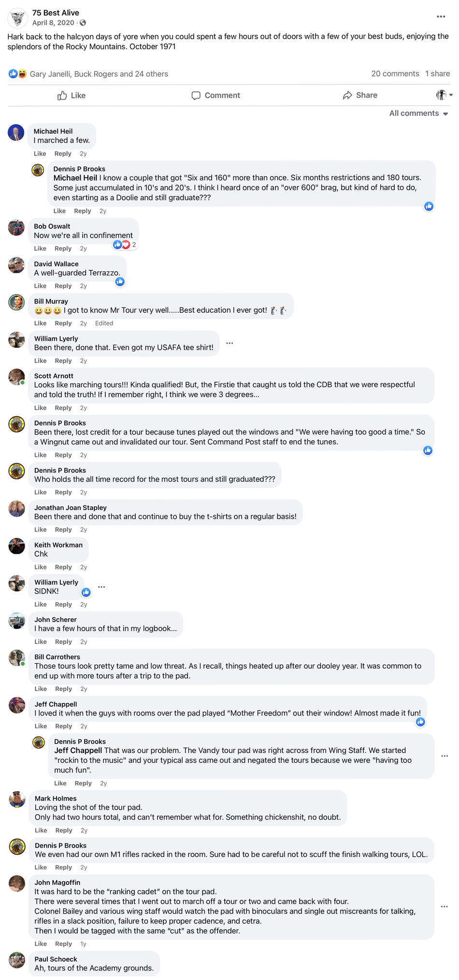Open options dots next to John Magoffin's comment

pos(444,907)
